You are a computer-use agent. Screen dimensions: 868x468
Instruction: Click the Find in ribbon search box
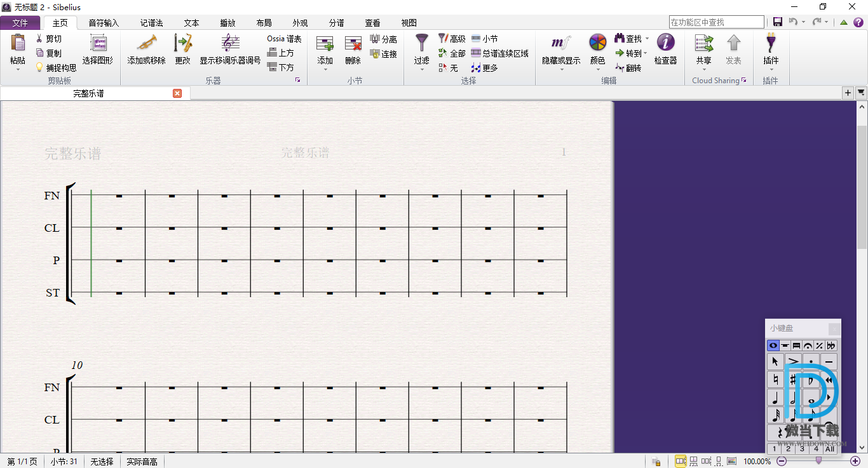point(716,22)
